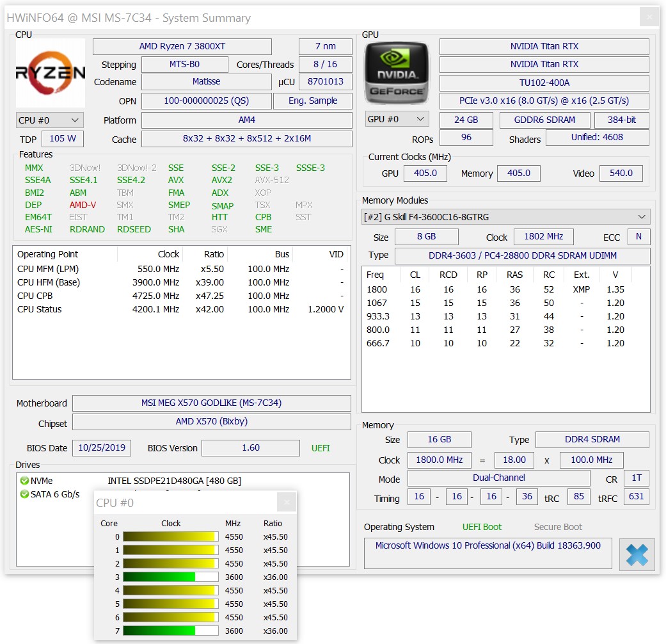Click the Ryzen CPU logo image

50,73
